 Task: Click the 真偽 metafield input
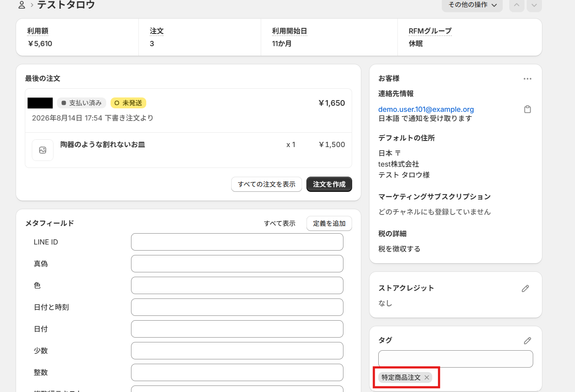pyautogui.click(x=237, y=264)
